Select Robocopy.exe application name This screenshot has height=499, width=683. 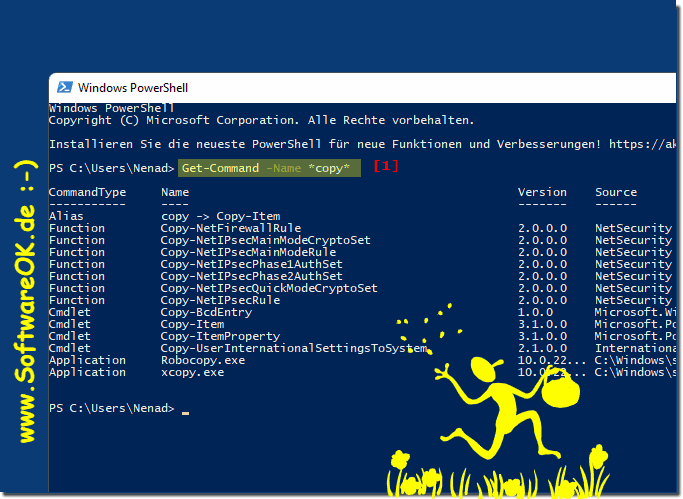point(203,360)
